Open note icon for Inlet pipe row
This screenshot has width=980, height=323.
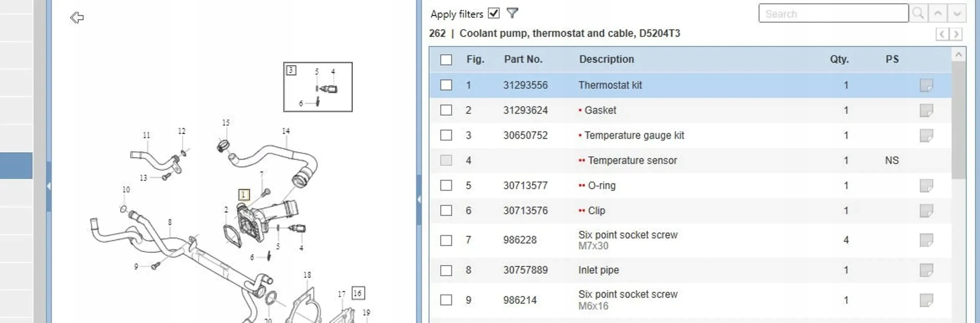pyautogui.click(x=926, y=270)
